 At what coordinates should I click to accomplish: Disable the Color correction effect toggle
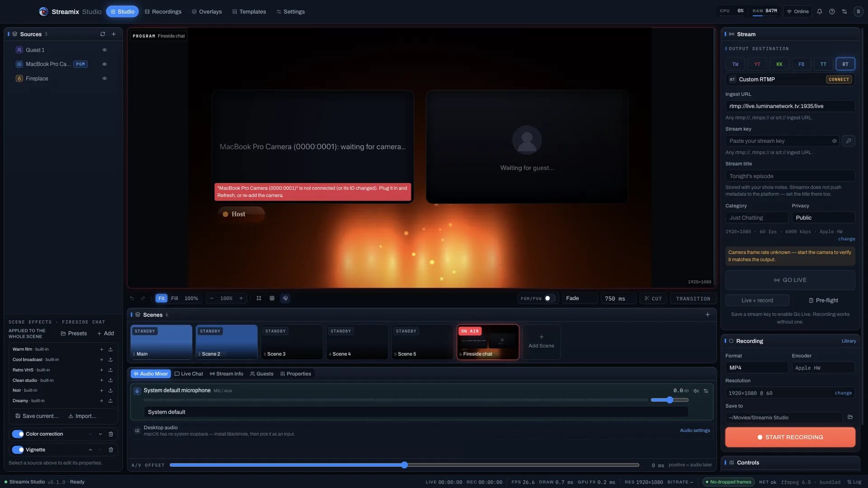click(18, 434)
